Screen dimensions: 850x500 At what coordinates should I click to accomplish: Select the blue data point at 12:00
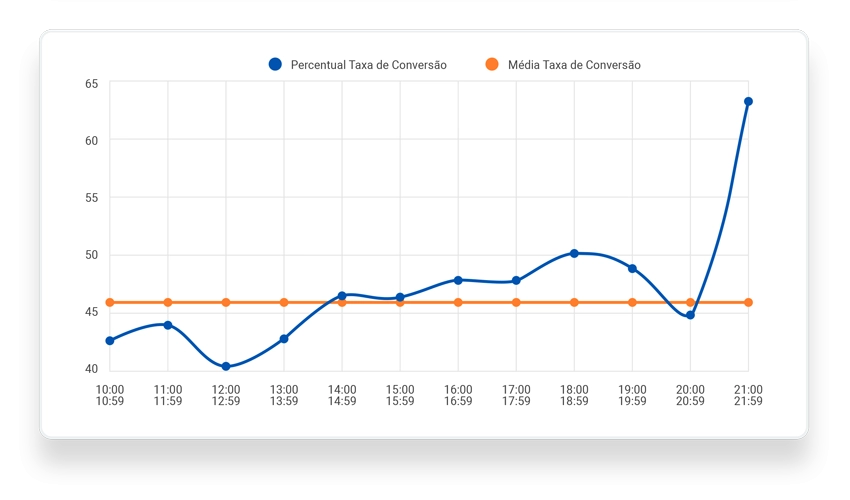[x=226, y=367]
